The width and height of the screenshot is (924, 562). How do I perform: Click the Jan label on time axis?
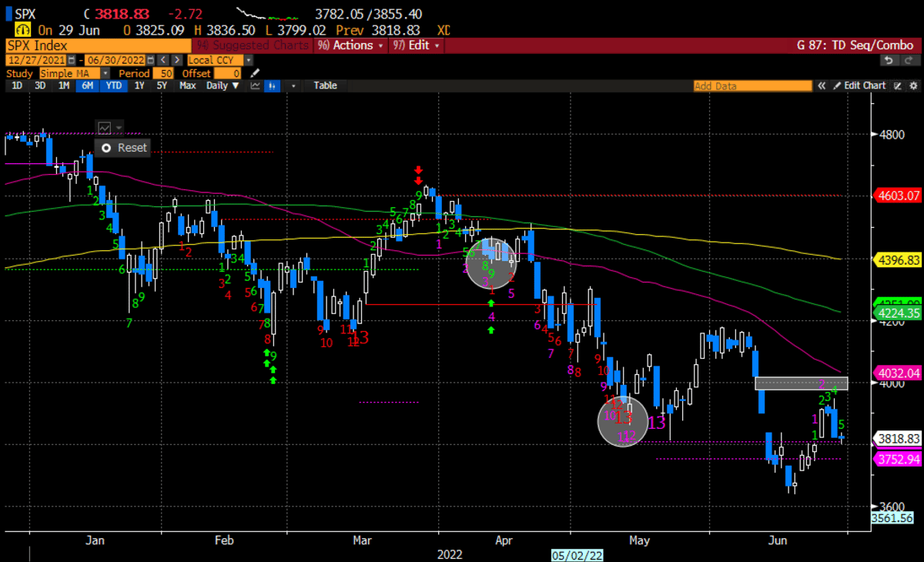95,540
